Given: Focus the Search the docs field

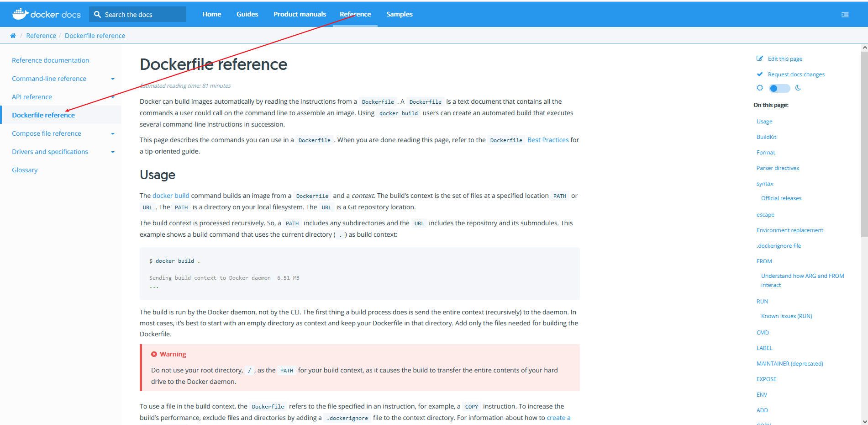Looking at the screenshot, I should 138,14.
